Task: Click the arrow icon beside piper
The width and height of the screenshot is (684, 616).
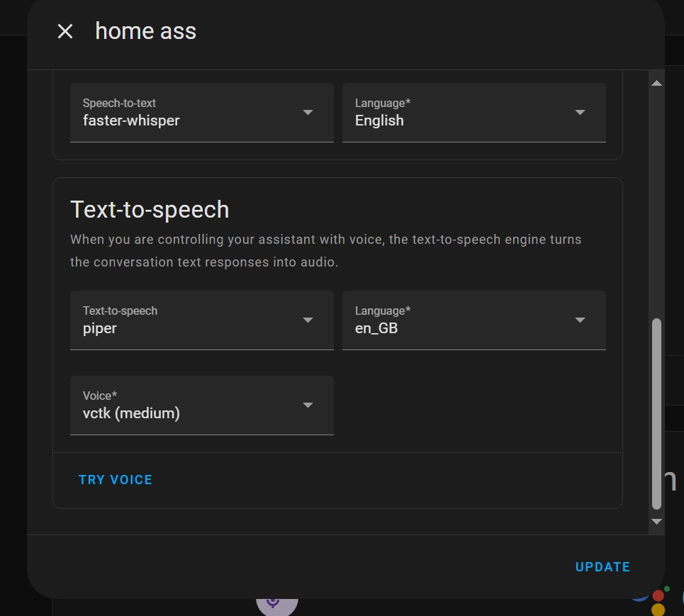Action: click(x=308, y=320)
